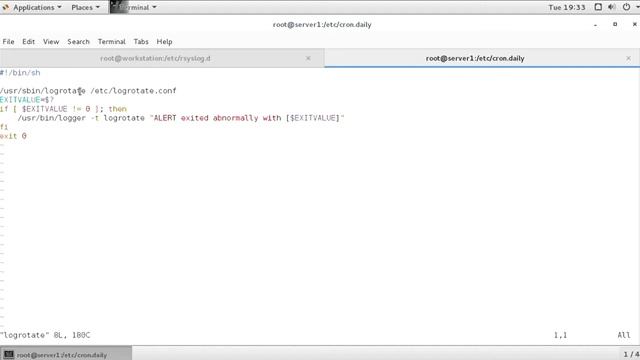Close the terminal window
Viewport: 640px width, 360px height.
(635, 24)
